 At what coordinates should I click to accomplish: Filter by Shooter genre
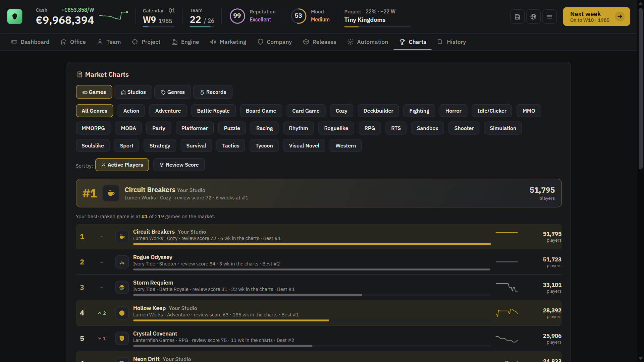click(x=464, y=128)
